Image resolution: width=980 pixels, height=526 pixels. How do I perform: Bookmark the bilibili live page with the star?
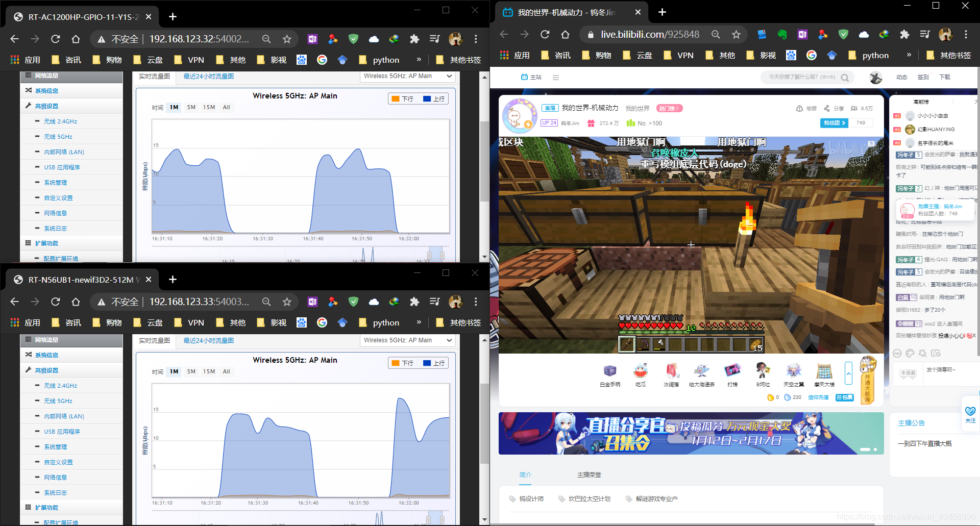click(736, 34)
